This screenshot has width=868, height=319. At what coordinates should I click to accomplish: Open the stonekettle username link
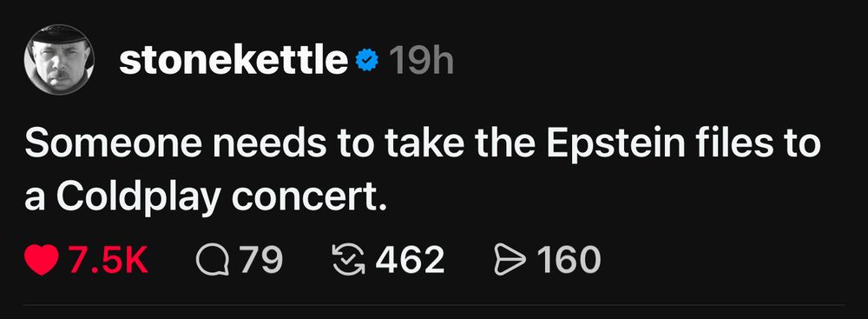(233, 60)
